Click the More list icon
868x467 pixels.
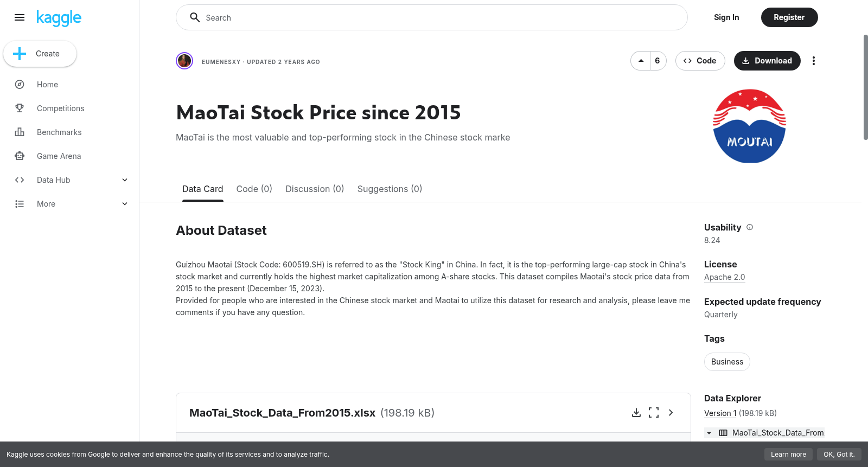20,204
